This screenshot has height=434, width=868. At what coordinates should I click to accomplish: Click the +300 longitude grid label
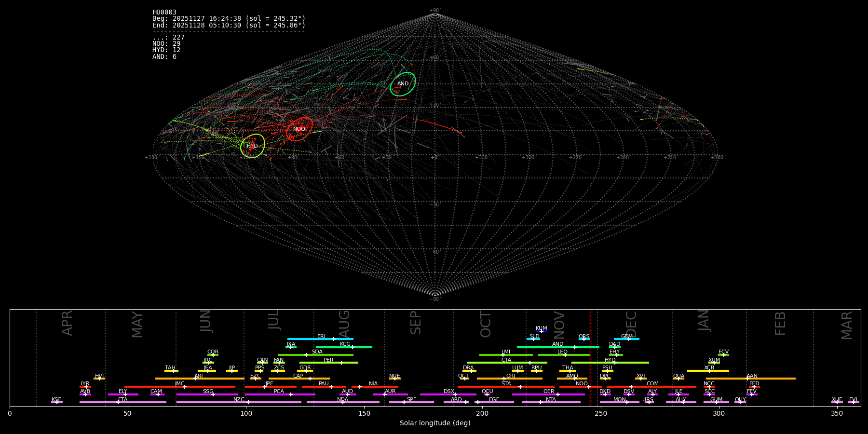click(528, 158)
